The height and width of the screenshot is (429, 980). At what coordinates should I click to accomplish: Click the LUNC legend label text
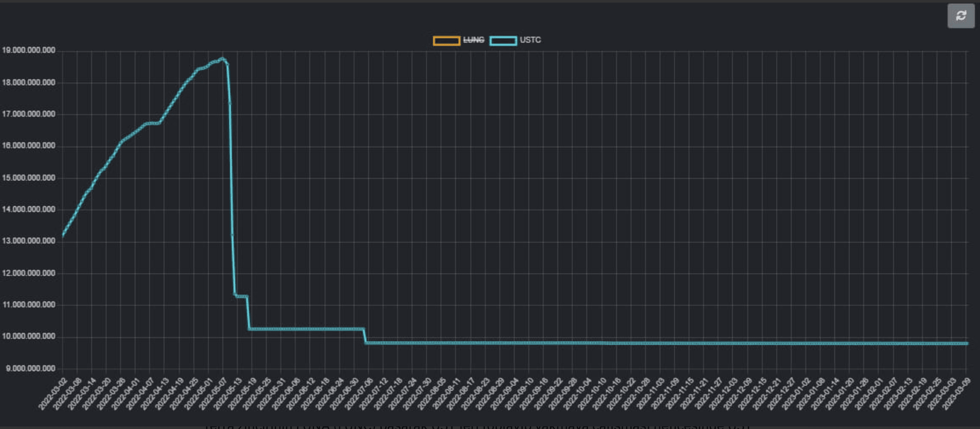(x=474, y=40)
